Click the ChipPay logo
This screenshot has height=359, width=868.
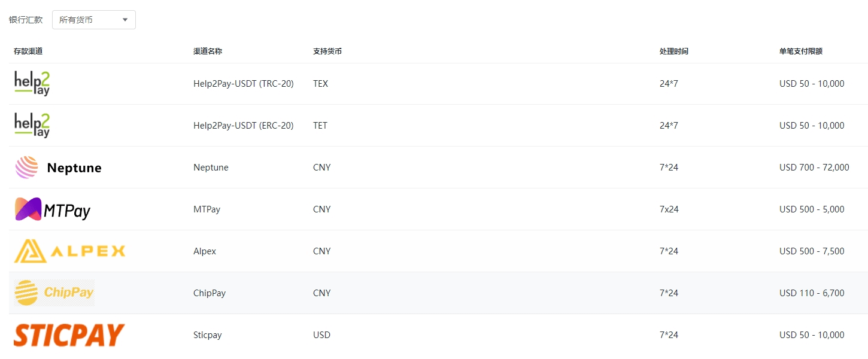pyautogui.click(x=54, y=293)
